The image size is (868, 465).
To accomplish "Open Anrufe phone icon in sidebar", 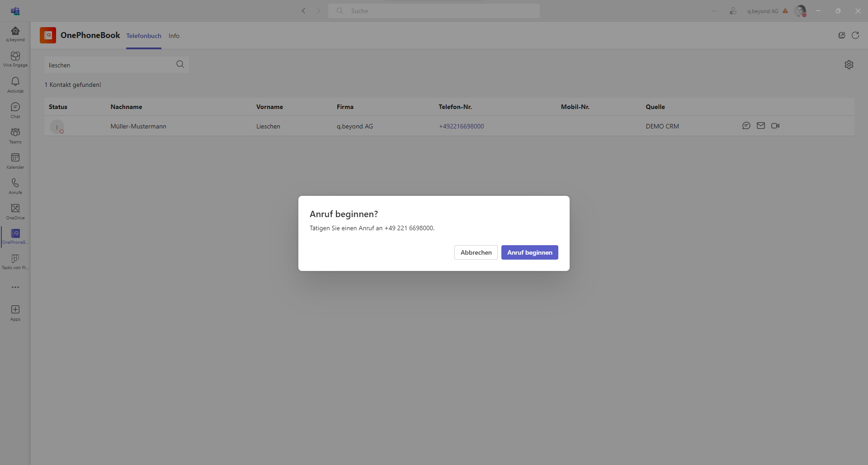I will [x=15, y=185].
